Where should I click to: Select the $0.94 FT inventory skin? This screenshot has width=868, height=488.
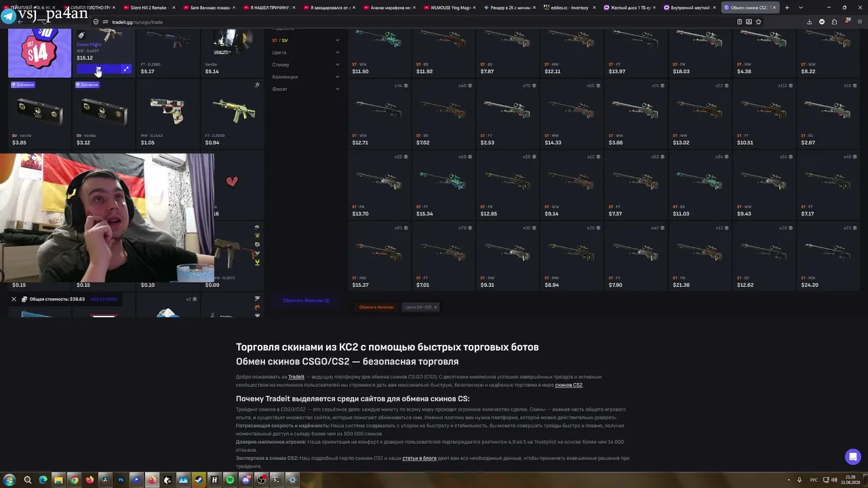[x=233, y=114]
